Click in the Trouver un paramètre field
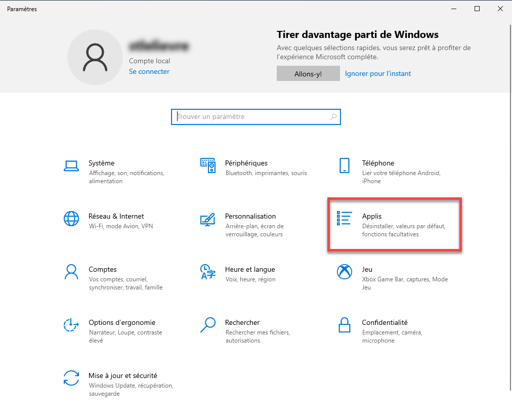The image size is (512, 420). (255, 117)
